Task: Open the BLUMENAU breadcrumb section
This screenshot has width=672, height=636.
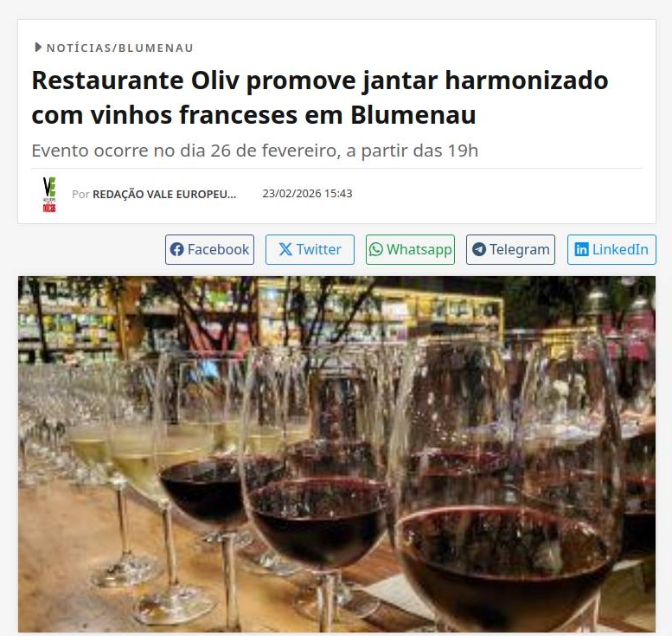Action: pos(156,48)
